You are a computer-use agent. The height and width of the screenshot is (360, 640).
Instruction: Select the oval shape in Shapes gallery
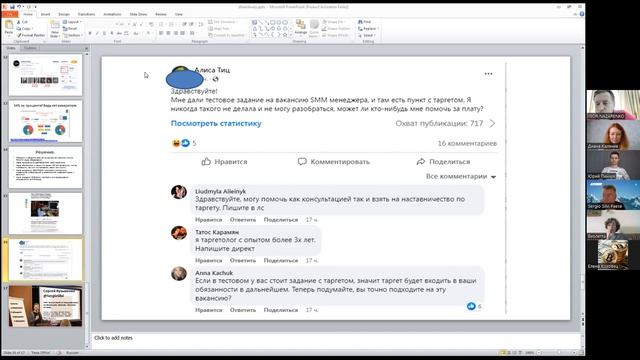pyautogui.click(x=285, y=22)
